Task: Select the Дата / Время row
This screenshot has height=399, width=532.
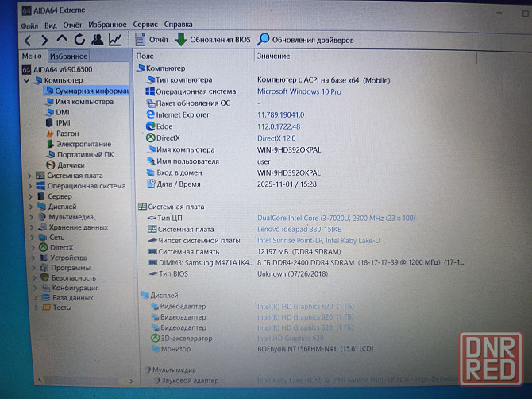Action: (x=231, y=184)
